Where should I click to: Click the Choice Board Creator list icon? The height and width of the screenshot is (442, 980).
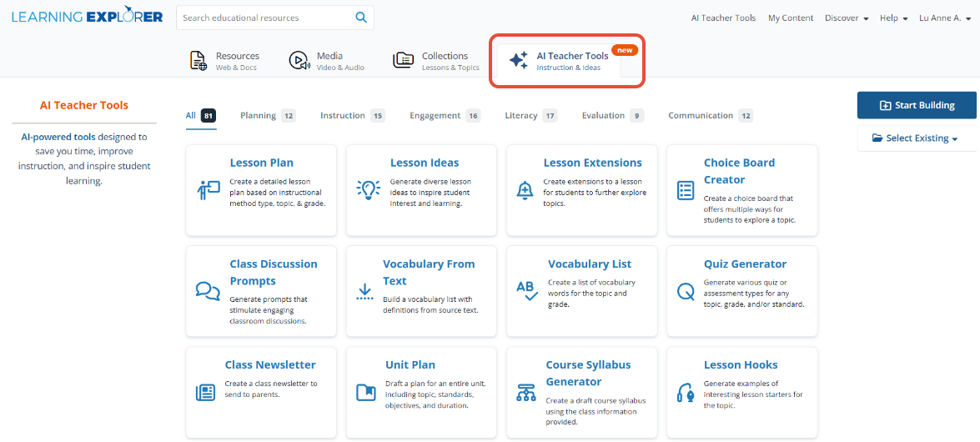click(686, 191)
